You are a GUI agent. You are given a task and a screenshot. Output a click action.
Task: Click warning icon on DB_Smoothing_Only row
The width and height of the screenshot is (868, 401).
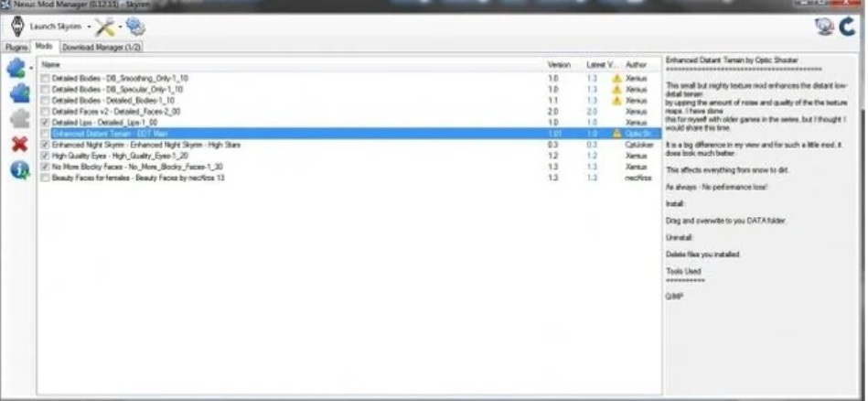click(x=616, y=78)
